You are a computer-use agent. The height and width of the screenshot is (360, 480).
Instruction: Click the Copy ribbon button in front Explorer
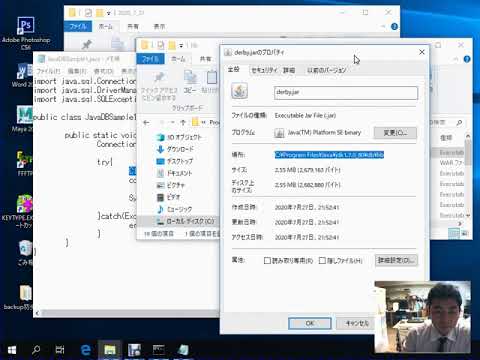point(190,82)
